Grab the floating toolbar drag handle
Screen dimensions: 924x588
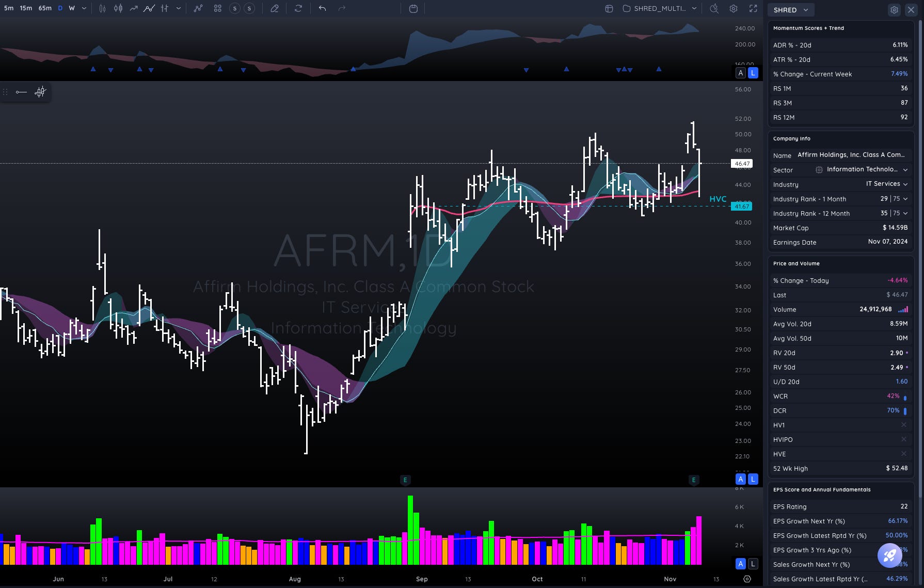(5, 92)
